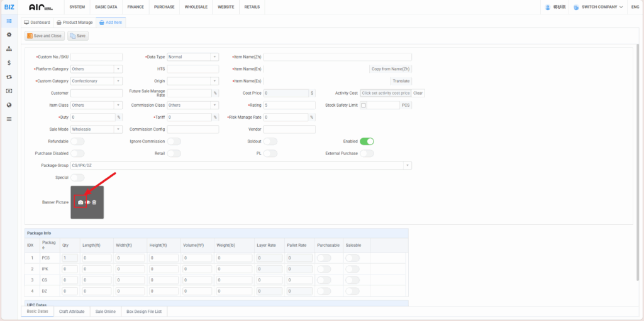Click the camera upload icon in Banner Picture
The width and height of the screenshot is (644, 321).
[80, 202]
